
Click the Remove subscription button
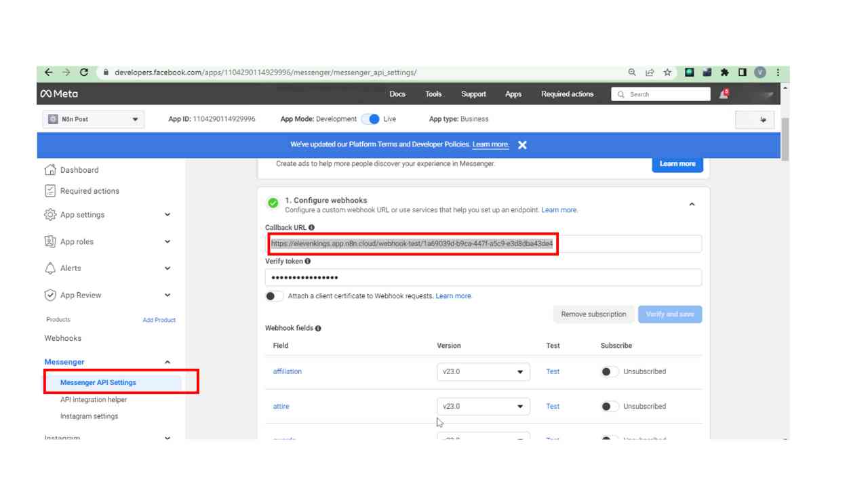tap(593, 314)
